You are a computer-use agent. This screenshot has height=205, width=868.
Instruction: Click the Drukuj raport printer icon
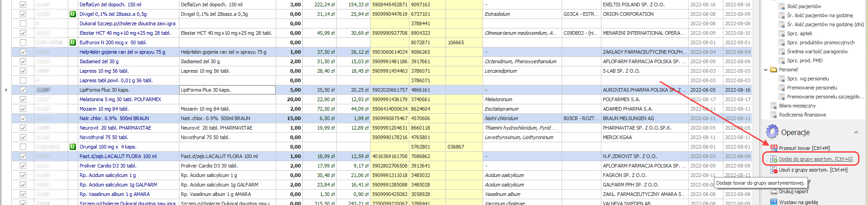774,191
